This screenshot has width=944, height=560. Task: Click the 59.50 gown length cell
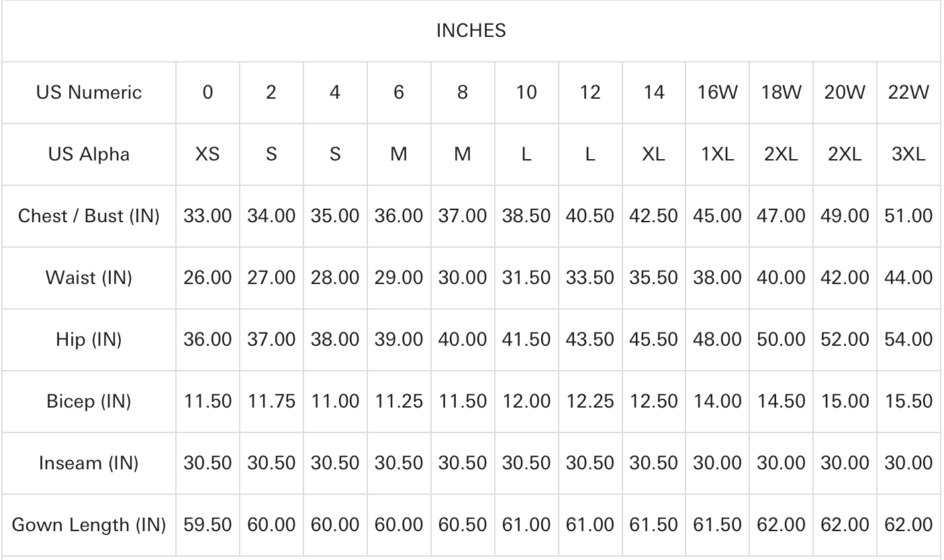[207, 525]
